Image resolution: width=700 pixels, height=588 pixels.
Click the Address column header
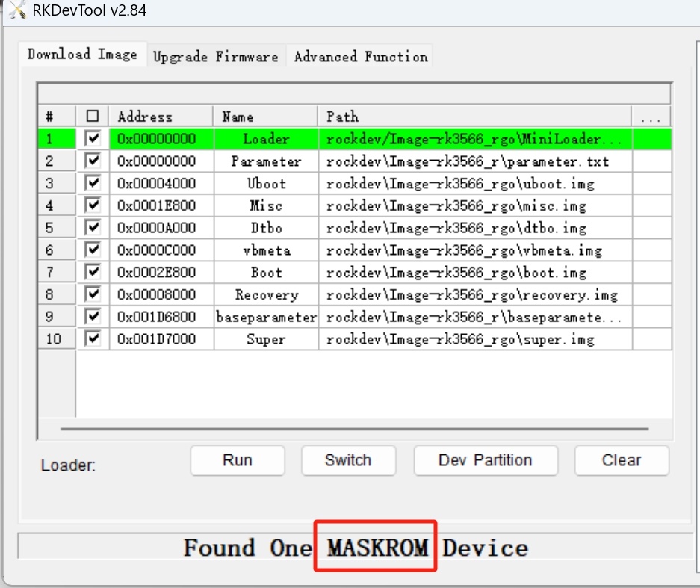[x=161, y=117]
